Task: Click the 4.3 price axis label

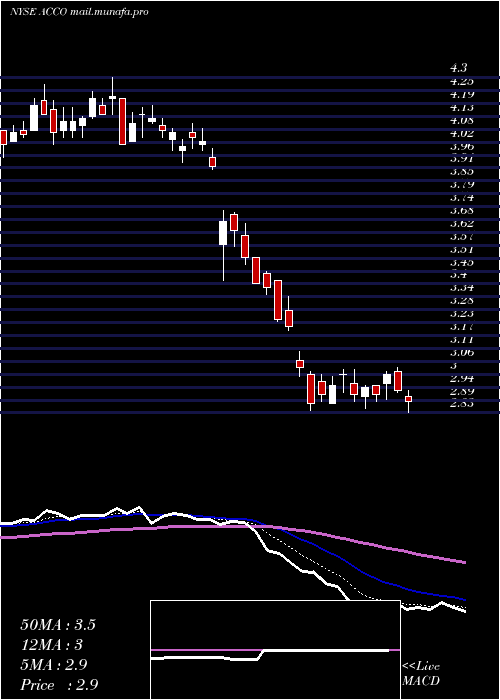Action: (x=459, y=69)
